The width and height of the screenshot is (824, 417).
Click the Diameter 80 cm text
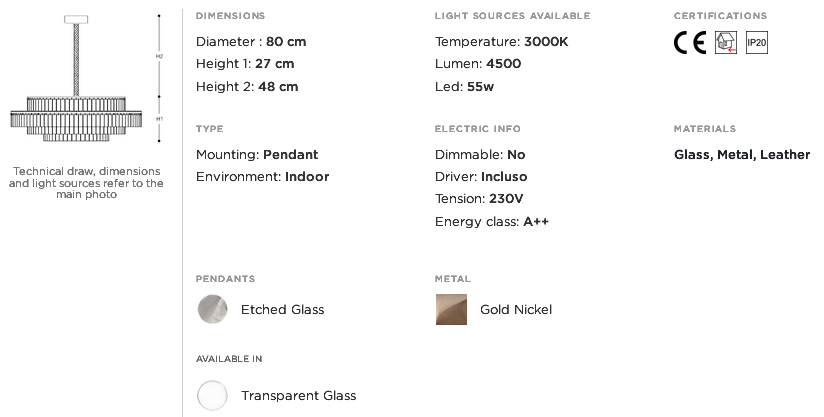(x=251, y=41)
